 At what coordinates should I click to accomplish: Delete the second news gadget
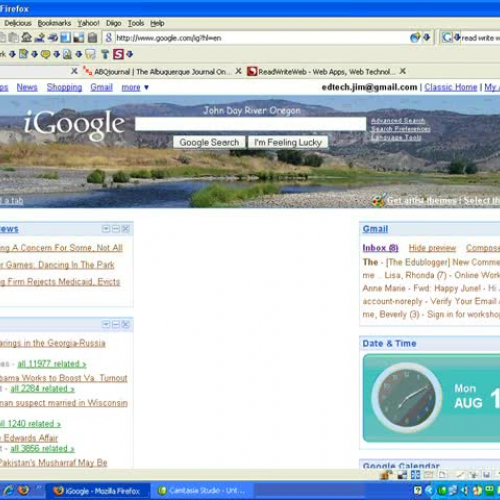point(126,324)
